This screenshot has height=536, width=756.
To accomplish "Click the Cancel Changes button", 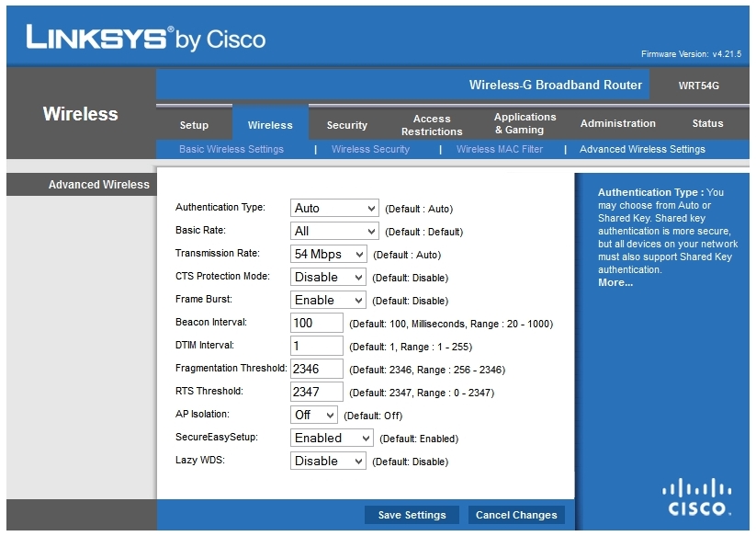I will click(x=516, y=515).
